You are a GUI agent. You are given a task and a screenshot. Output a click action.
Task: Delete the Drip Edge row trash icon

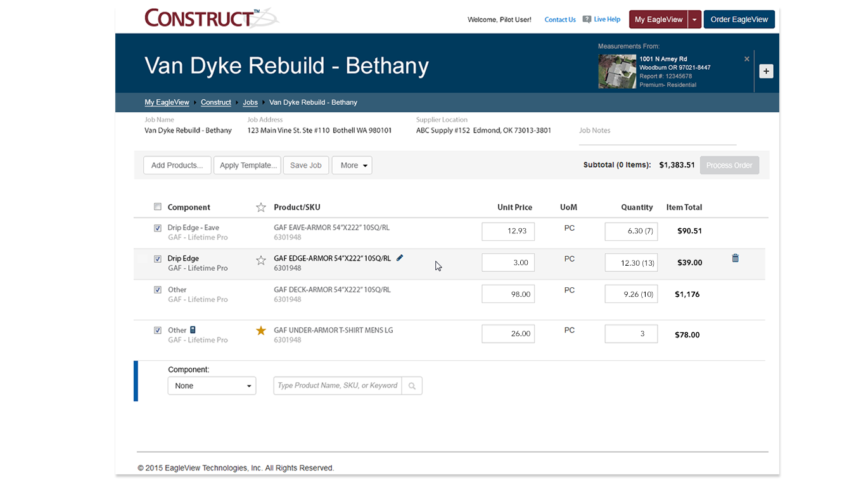coord(735,258)
